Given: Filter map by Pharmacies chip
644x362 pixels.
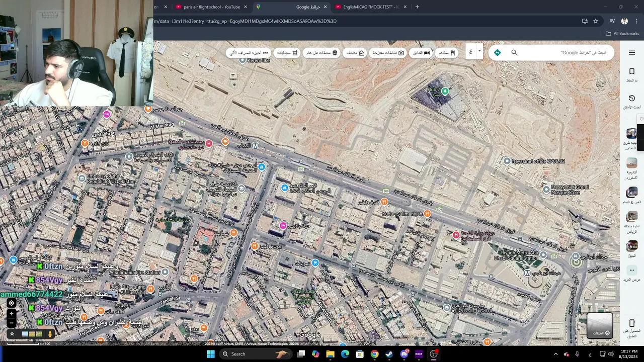Looking at the screenshot, I should pos(287,53).
